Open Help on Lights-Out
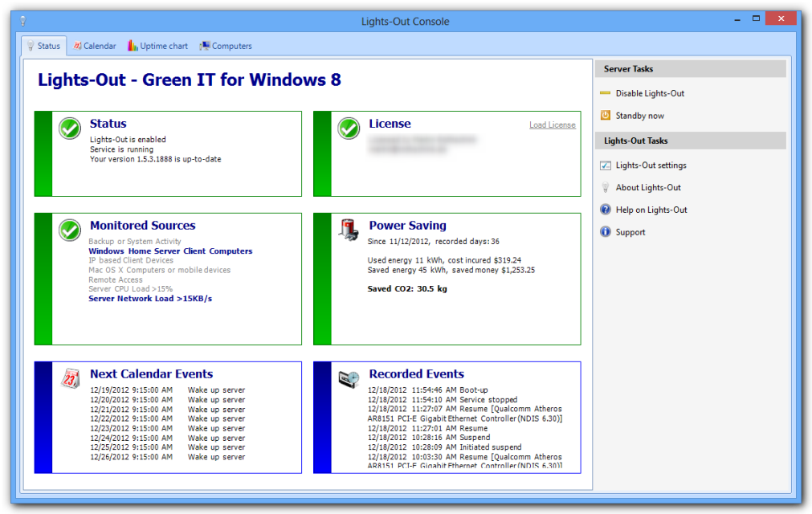812x514 pixels. (x=651, y=210)
